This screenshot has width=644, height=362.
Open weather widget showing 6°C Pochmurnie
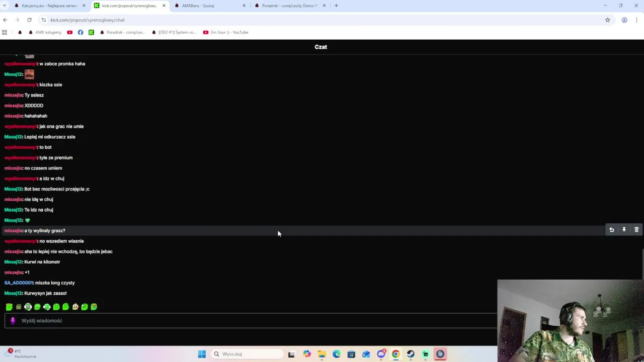pyautogui.click(x=22, y=354)
